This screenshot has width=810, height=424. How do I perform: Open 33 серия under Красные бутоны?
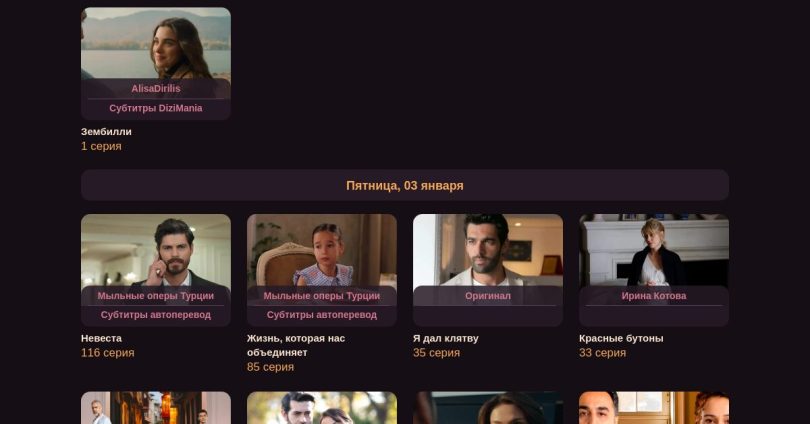602,353
